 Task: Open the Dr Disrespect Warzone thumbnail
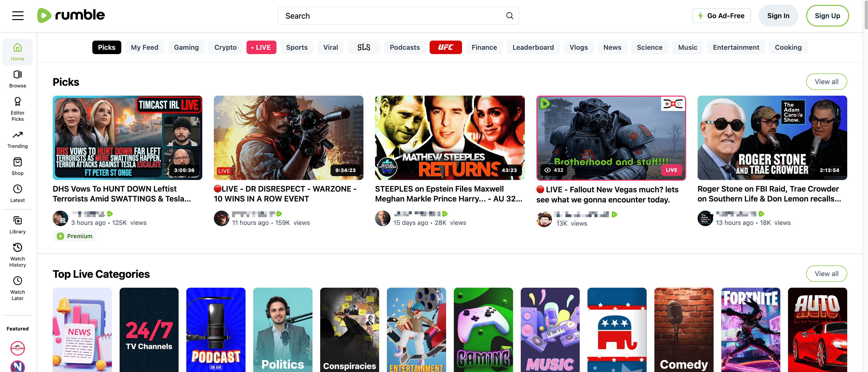pyautogui.click(x=289, y=138)
